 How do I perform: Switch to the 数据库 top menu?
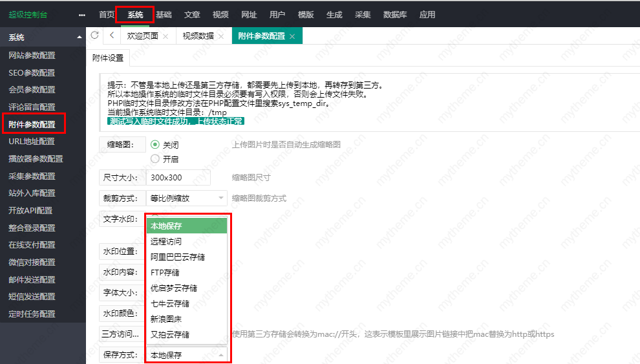click(395, 14)
